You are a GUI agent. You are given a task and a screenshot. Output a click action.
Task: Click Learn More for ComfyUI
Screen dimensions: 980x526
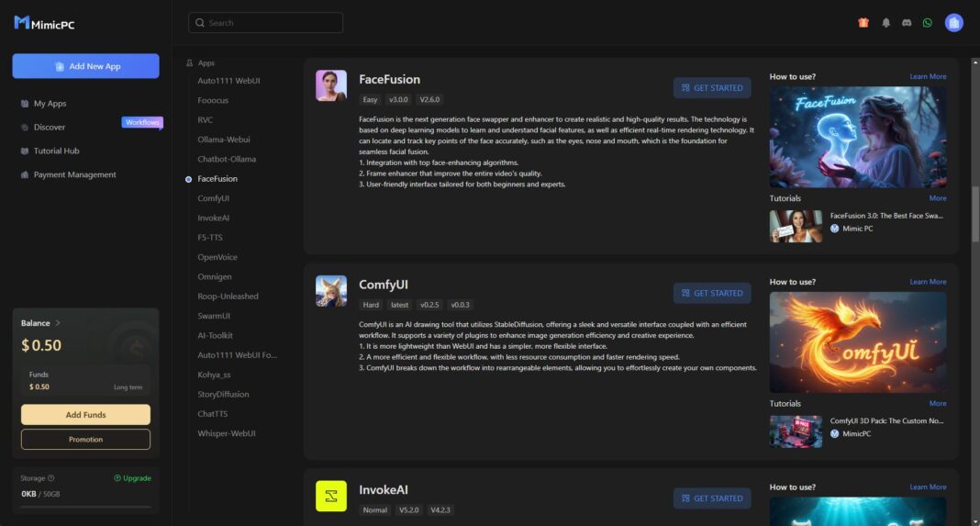pyautogui.click(x=928, y=282)
